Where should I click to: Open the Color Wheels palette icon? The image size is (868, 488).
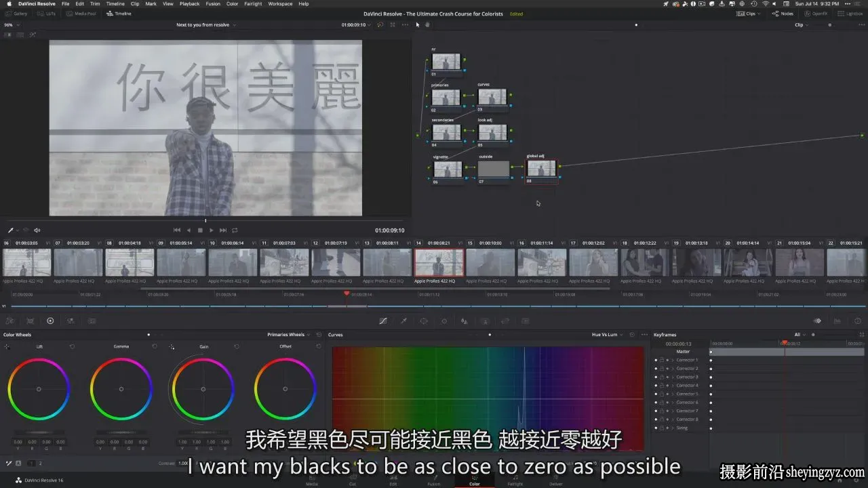click(50, 321)
